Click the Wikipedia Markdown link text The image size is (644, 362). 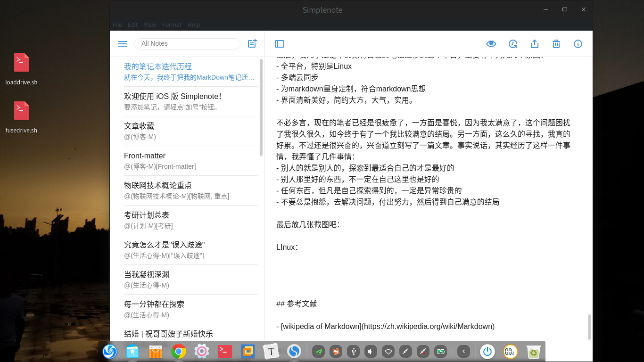click(x=385, y=326)
